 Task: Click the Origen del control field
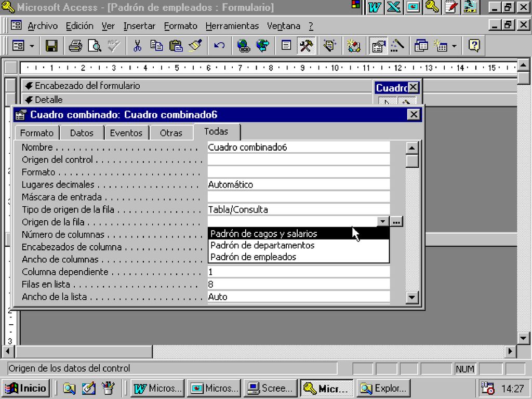299,159
